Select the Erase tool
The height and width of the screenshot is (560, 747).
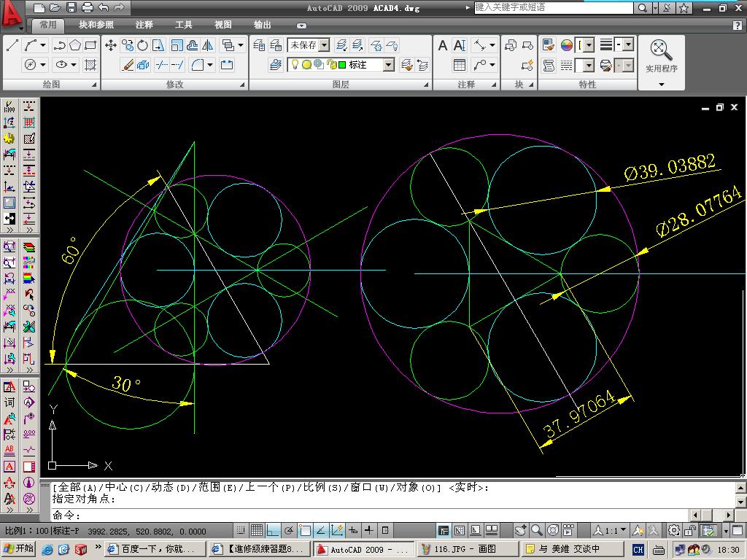coord(128,64)
